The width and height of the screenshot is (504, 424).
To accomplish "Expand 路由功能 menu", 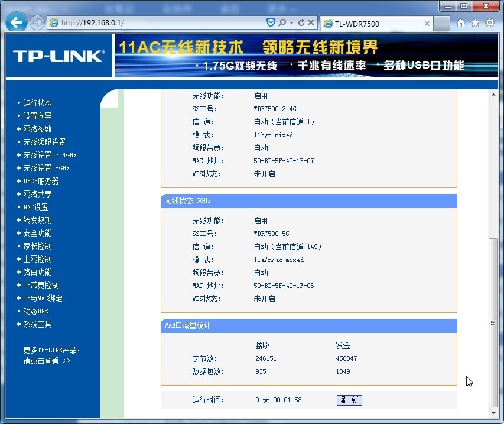I will coord(37,272).
